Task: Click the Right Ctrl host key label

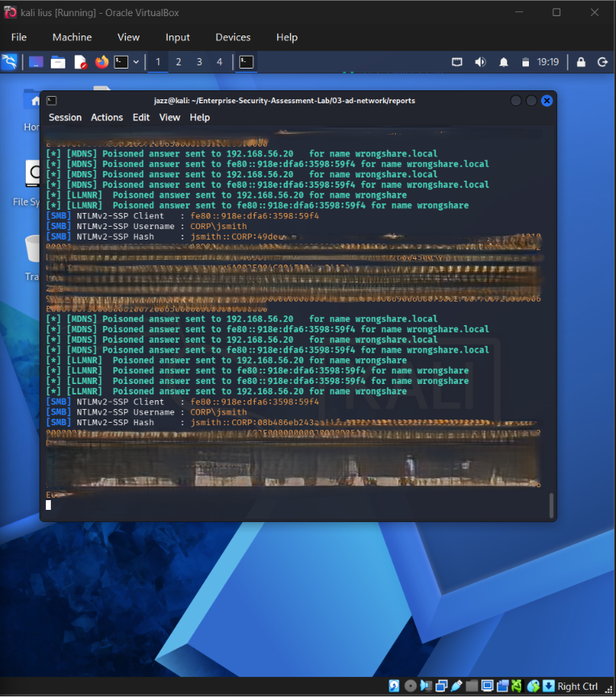Action: [578, 687]
